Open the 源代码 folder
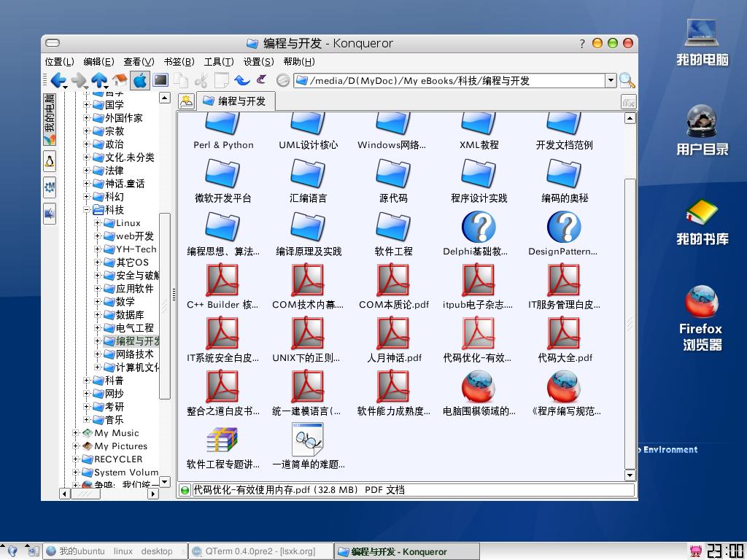Screen dimensions: 747x560 pyautogui.click(x=393, y=182)
